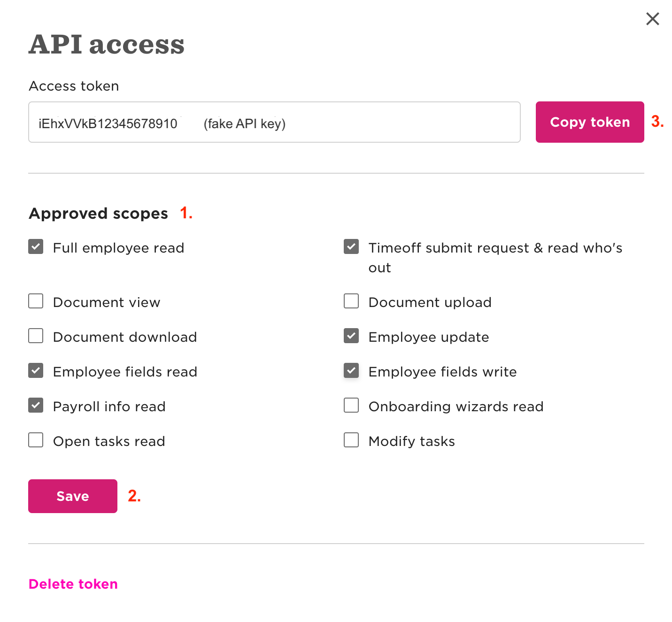Click the Payroll info read label
672x622 pixels.
(x=109, y=407)
